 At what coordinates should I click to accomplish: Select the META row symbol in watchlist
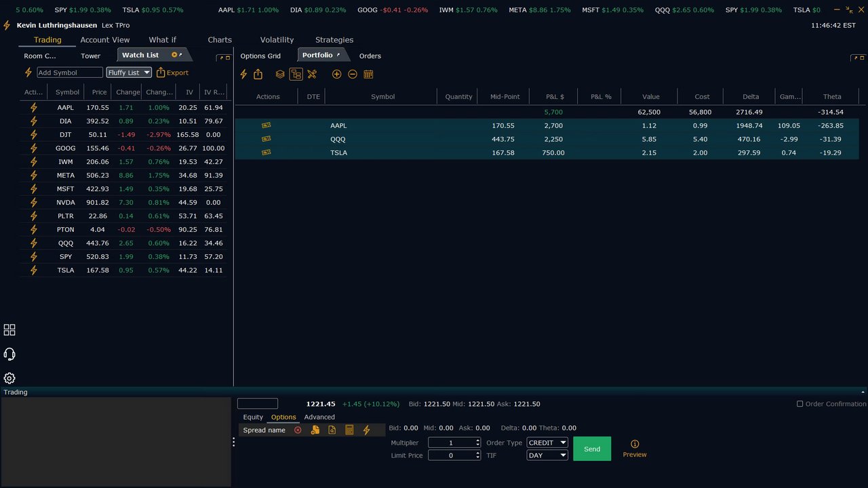[66, 175]
